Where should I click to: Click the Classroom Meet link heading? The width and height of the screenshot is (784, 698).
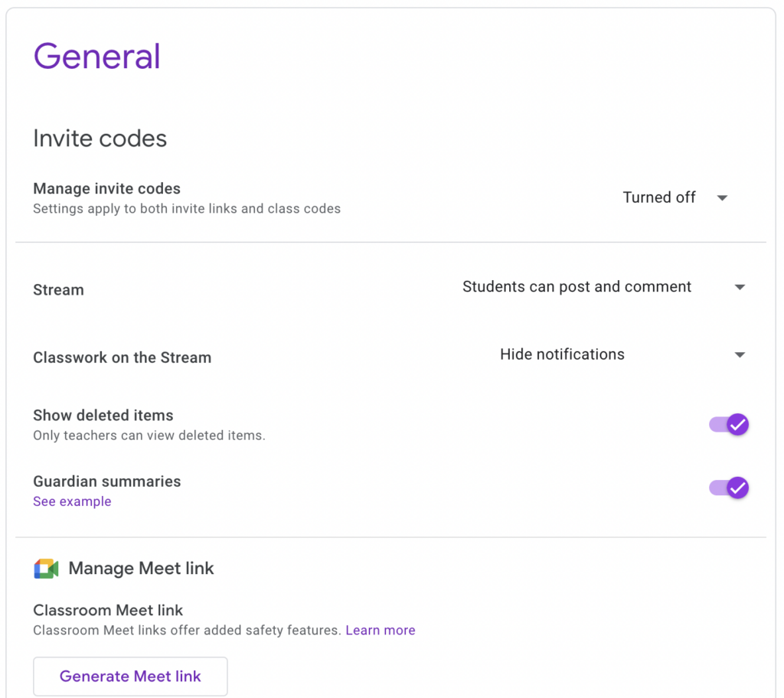click(107, 610)
